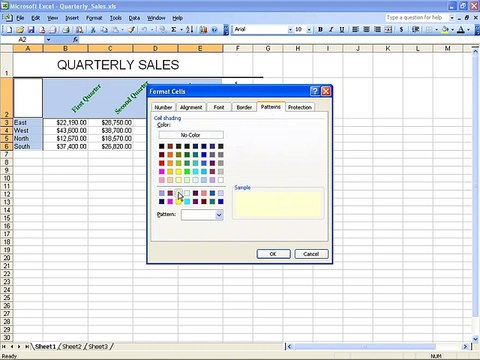Click the AutoSum sigma icon
This screenshot has width=480, height=360.
coord(174,30)
